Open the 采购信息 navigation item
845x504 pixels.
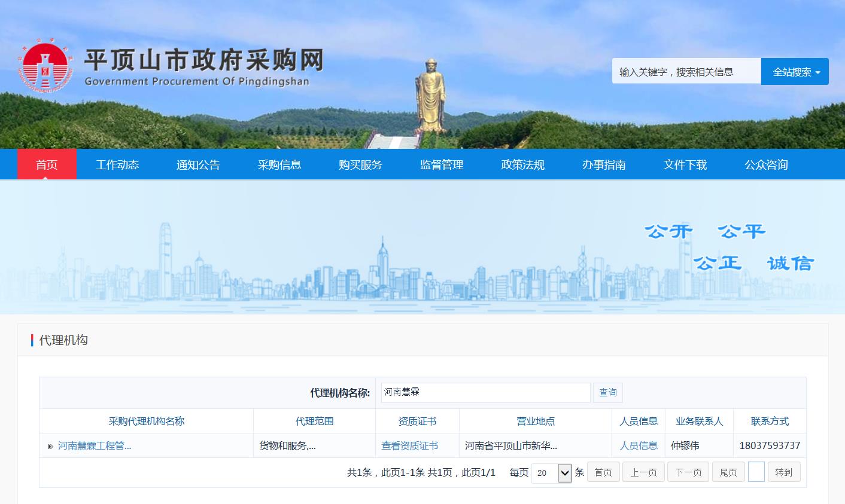(x=279, y=165)
